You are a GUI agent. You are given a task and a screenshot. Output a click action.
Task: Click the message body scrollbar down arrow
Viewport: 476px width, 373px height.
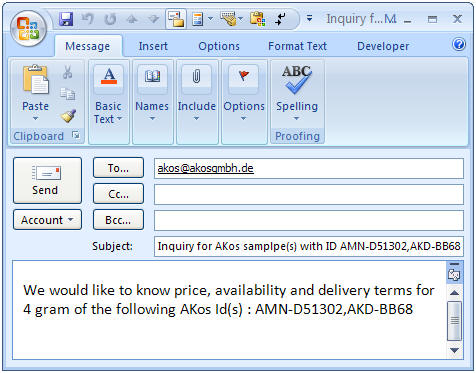tap(454, 350)
